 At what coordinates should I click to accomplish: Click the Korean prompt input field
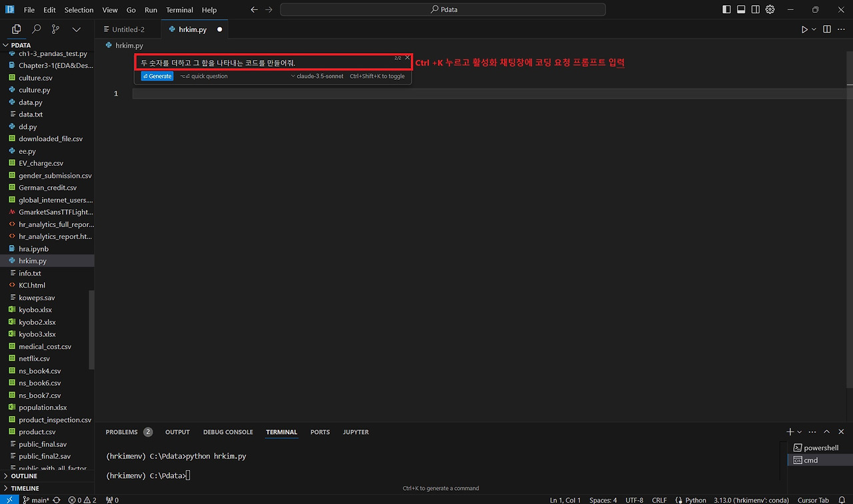[x=273, y=63]
